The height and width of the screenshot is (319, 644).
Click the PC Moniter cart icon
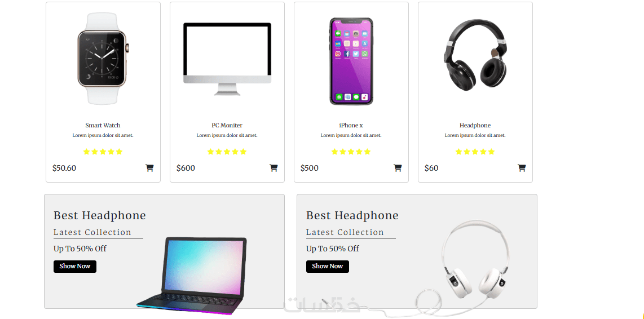coord(274,168)
